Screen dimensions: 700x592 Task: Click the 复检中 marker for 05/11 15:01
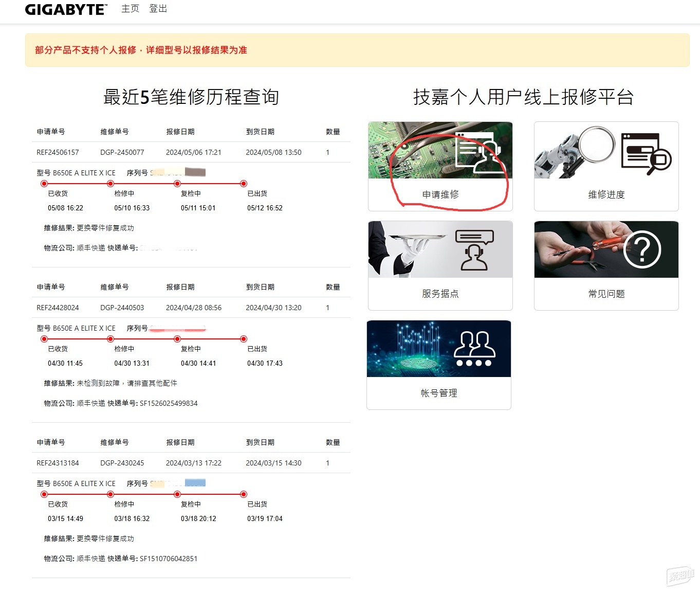[x=177, y=184]
